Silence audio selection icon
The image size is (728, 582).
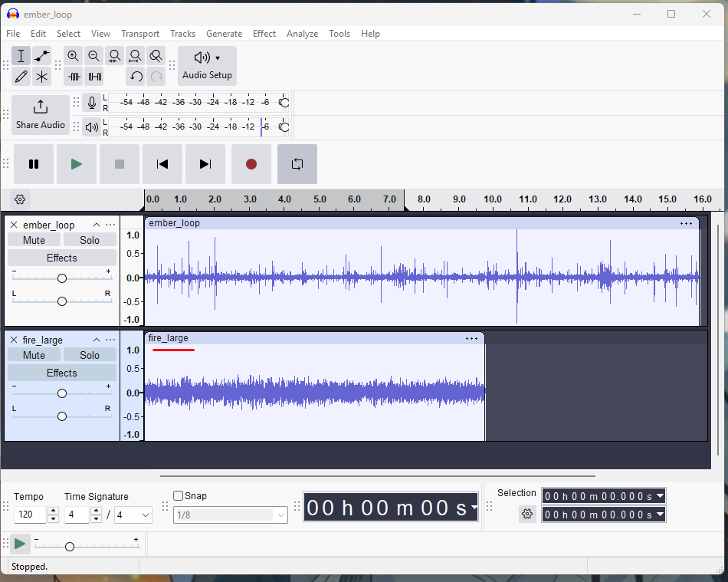(x=95, y=77)
